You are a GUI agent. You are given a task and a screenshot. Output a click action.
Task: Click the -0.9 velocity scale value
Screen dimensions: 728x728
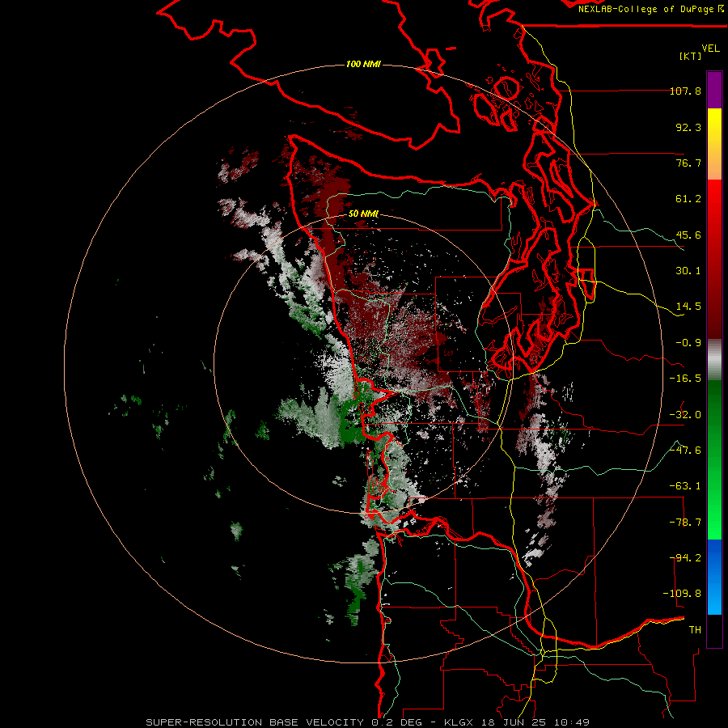tap(688, 343)
